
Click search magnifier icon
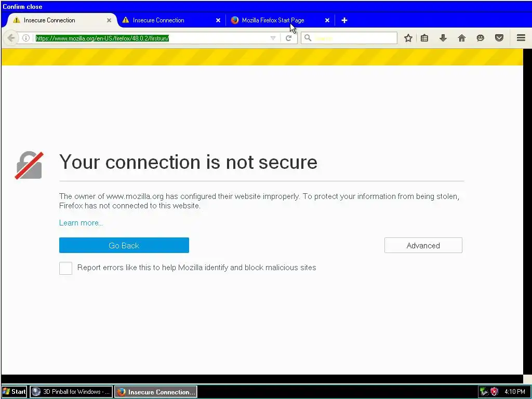pyautogui.click(x=308, y=37)
